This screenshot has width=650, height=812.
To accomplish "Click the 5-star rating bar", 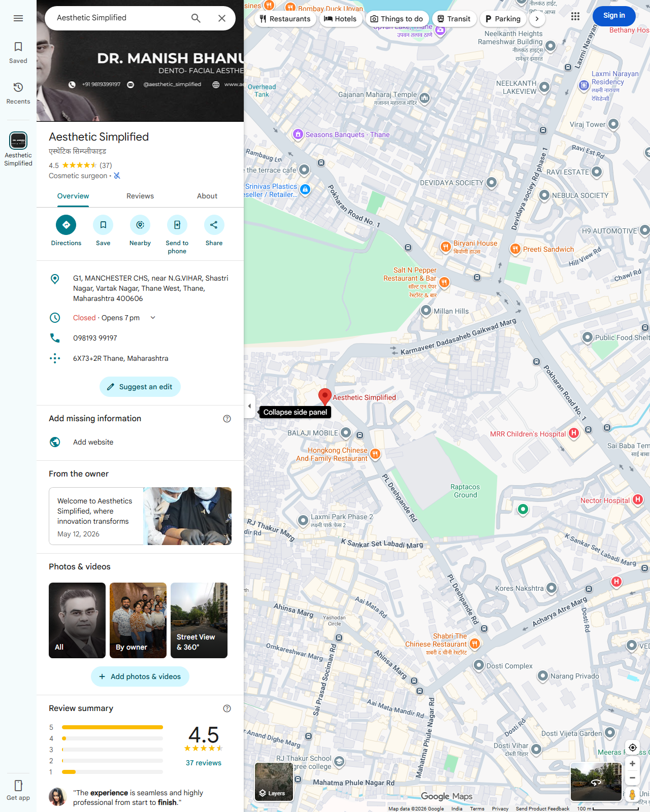I will tap(112, 727).
